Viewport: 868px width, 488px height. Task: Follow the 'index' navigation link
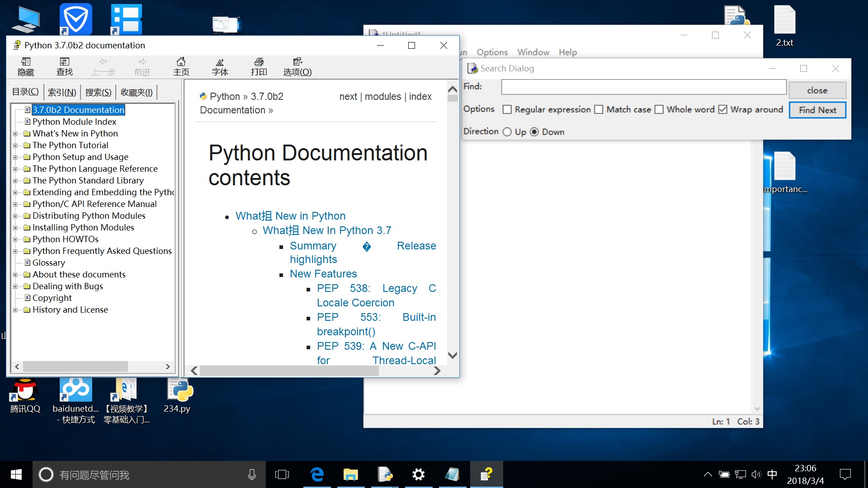click(420, 97)
